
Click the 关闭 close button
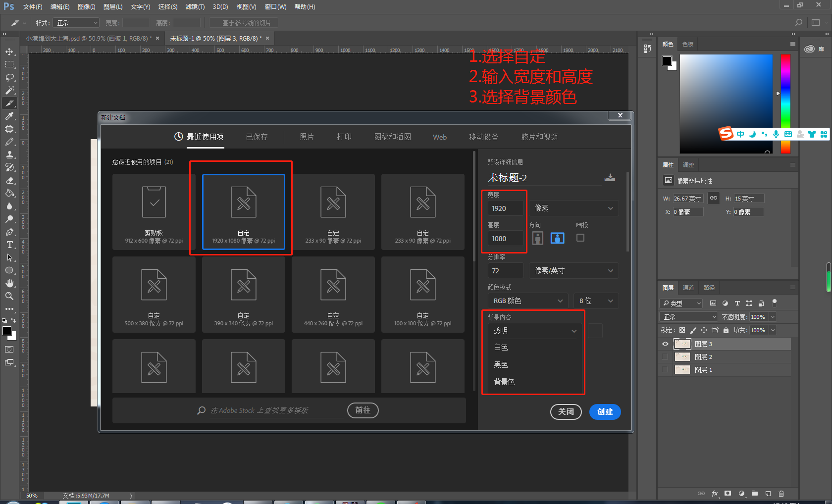click(566, 412)
